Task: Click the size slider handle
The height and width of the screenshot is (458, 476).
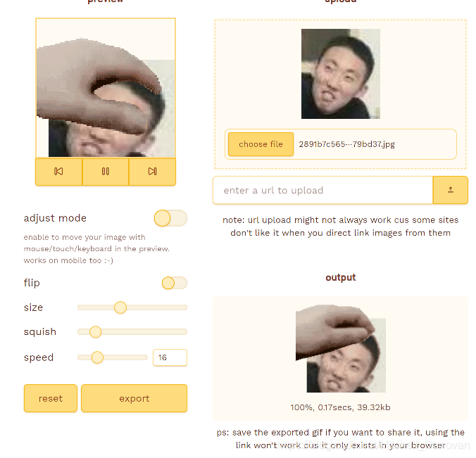Action: click(120, 307)
